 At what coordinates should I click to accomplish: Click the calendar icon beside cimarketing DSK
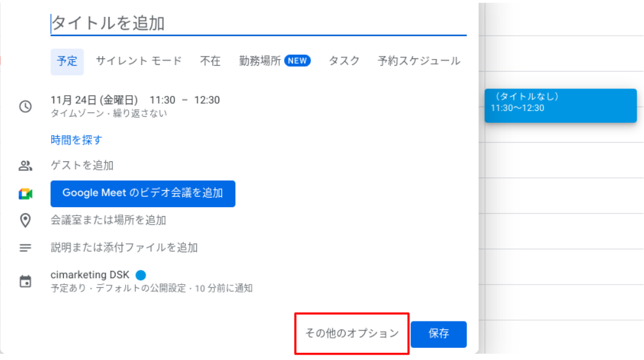point(25,282)
